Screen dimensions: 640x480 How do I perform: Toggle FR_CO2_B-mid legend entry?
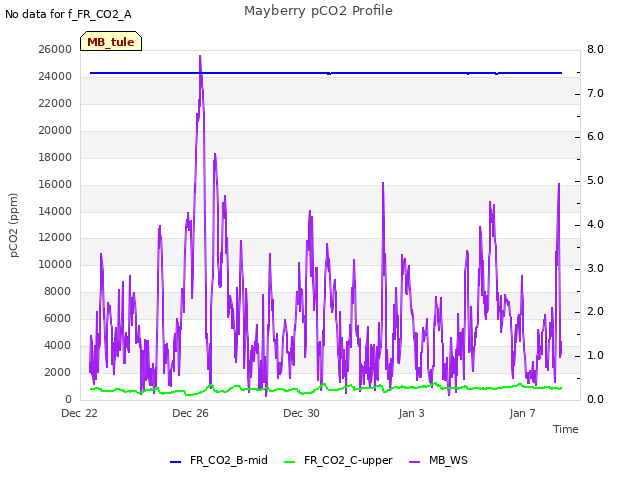(x=219, y=460)
